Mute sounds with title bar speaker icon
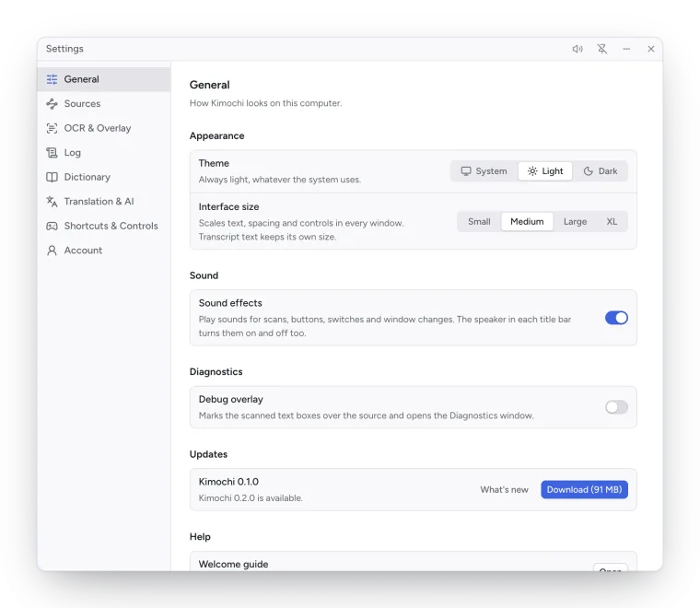This screenshot has height=608, width=700. [x=577, y=49]
